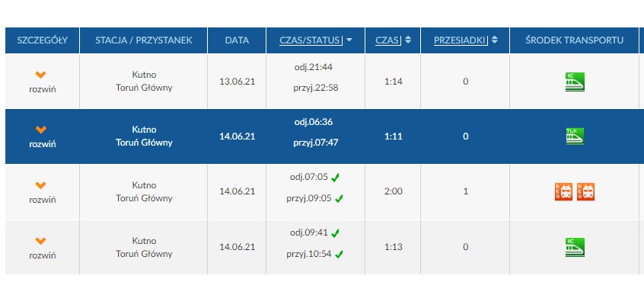Expand details of the 21:44 connection
Viewport: 644px width, 292px height.
[43, 82]
